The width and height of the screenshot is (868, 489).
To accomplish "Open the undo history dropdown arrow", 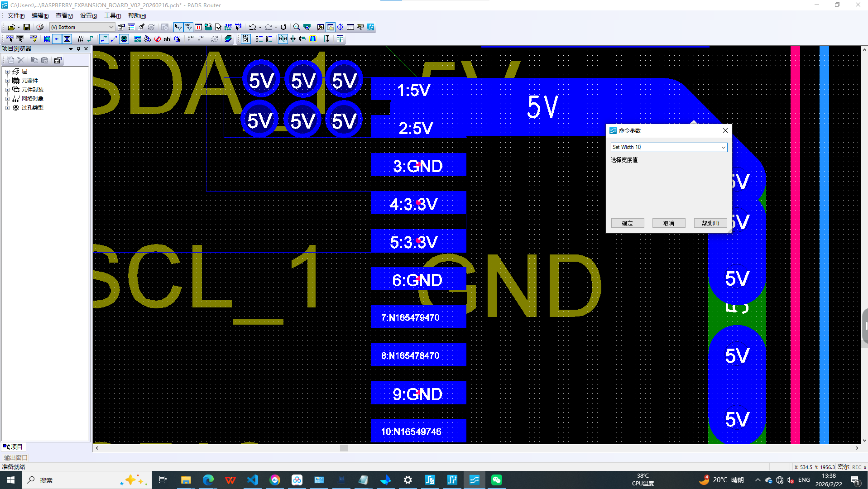I will 260,27.
